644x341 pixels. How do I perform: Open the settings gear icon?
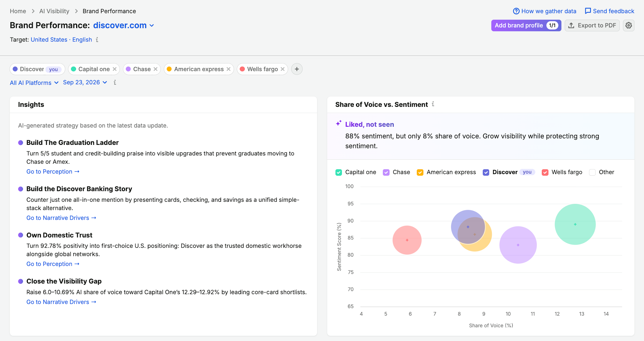pyautogui.click(x=628, y=25)
